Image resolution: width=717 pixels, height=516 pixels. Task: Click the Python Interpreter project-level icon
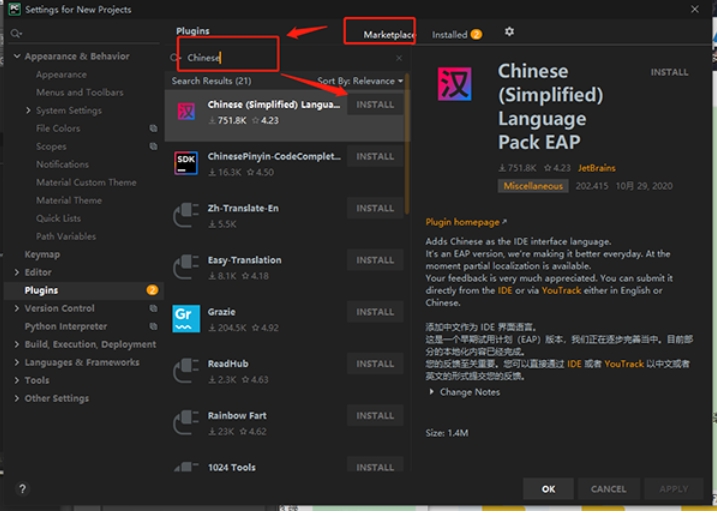click(x=153, y=326)
